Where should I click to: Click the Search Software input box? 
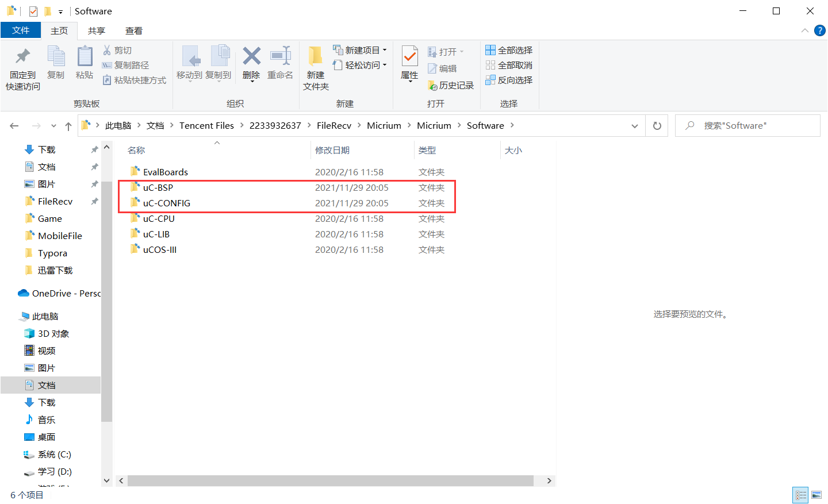click(747, 126)
